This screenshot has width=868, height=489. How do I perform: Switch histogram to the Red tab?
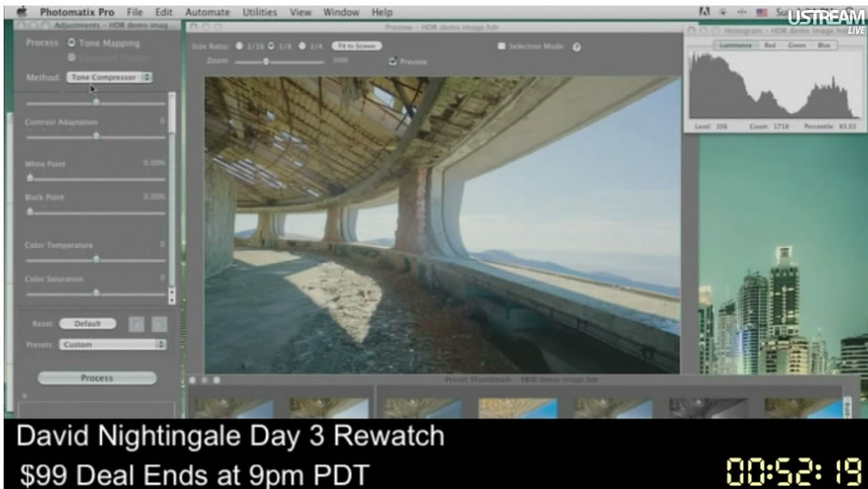770,45
